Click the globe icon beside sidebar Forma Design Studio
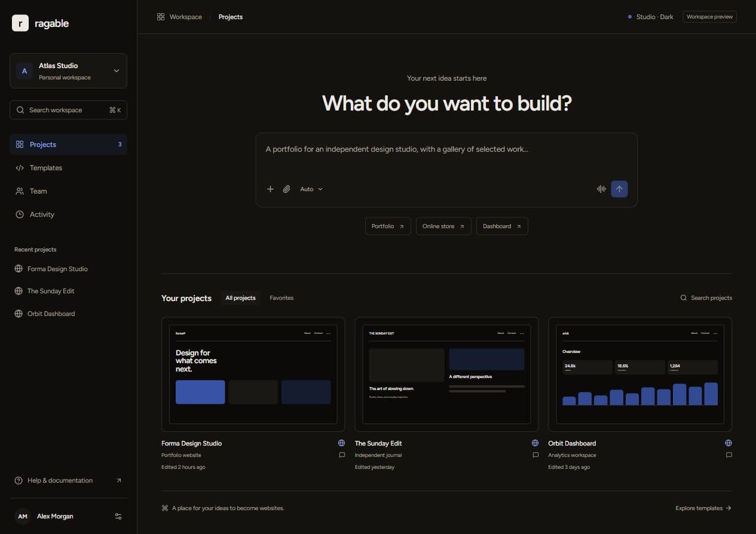This screenshot has width=756, height=534. (x=19, y=269)
